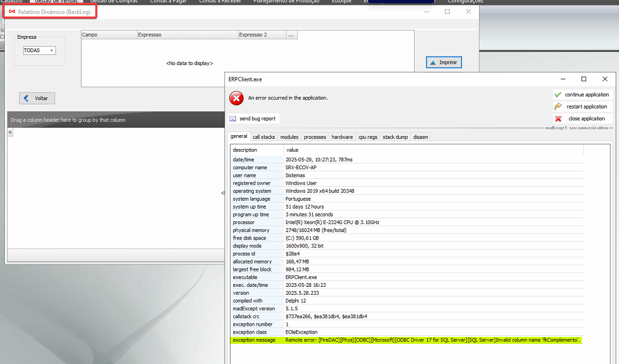619x364 pixels.
Task: Click the asterisk grid indicator cell
Action: tap(10, 132)
